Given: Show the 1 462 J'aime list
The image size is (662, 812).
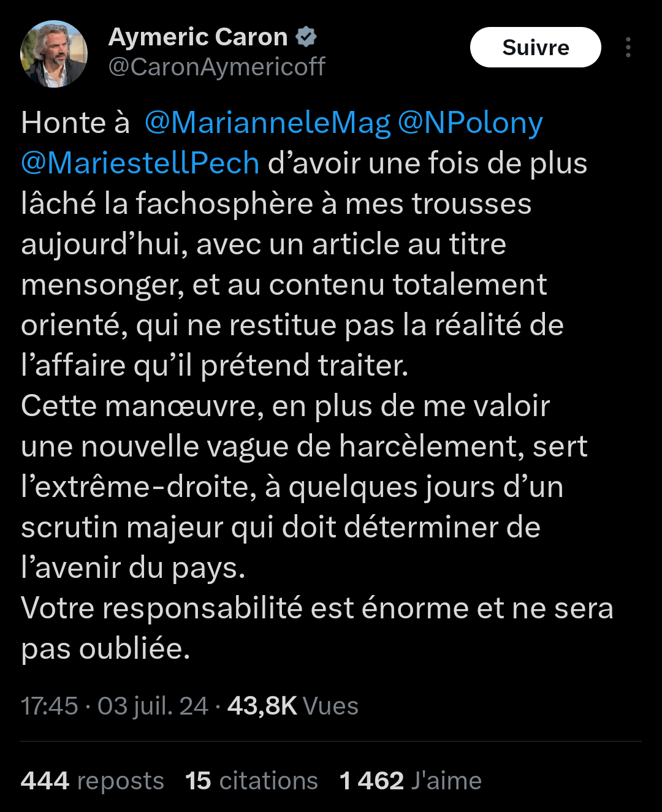Looking at the screenshot, I should point(411,781).
